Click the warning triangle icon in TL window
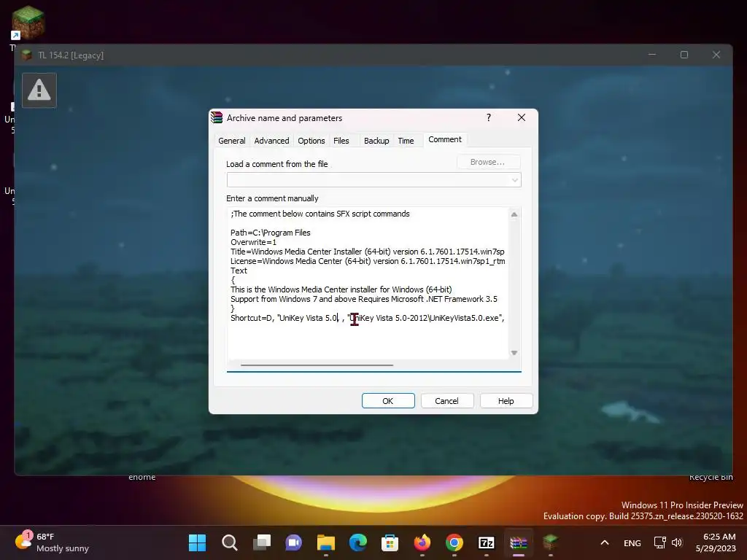The height and width of the screenshot is (560, 747). [39, 90]
